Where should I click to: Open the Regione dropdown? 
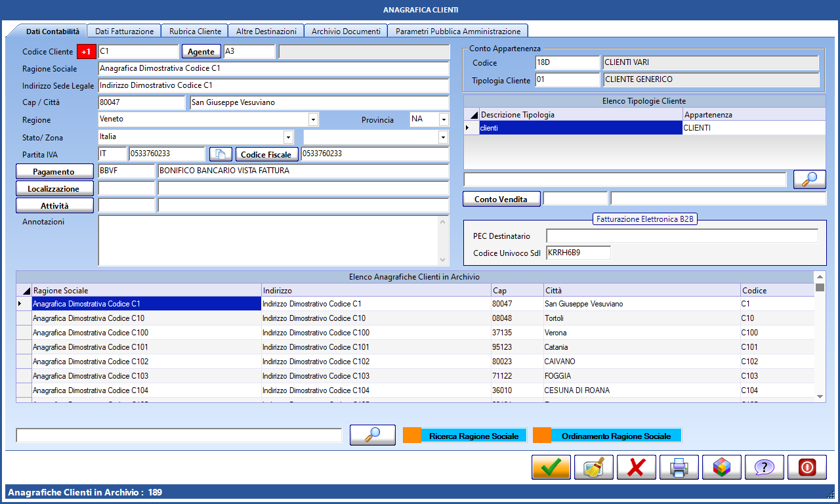[x=314, y=120]
